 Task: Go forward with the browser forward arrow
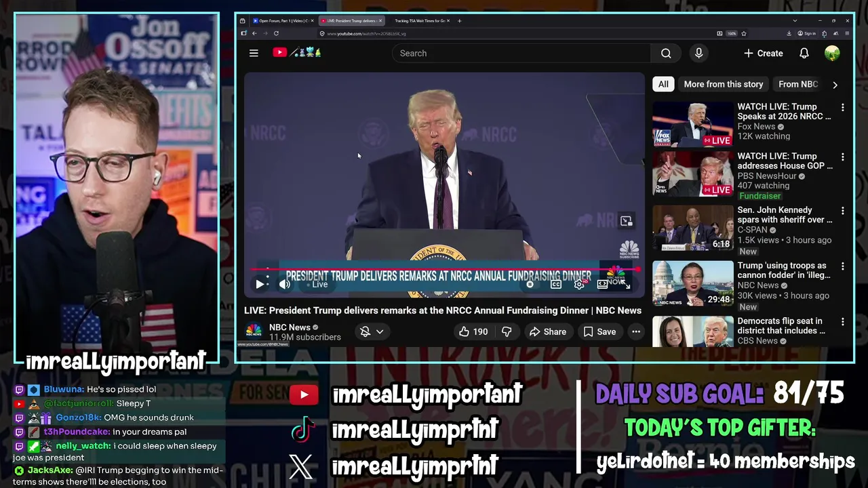(x=265, y=33)
